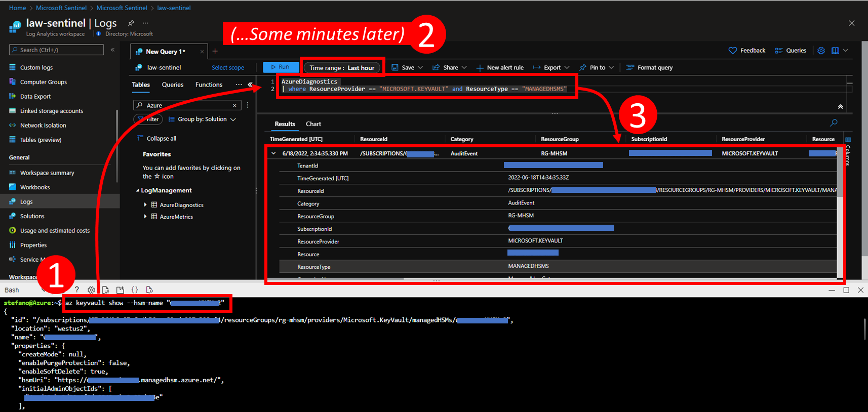Open Cloud Shell help question mark
868x412 pixels.
[x=77, y=290]
